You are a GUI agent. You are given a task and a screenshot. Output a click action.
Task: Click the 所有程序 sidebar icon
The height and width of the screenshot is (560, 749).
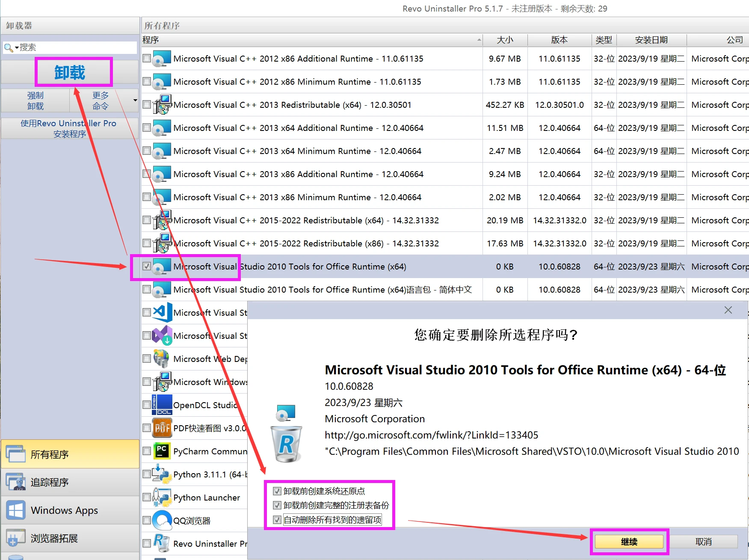coord(16,454)
